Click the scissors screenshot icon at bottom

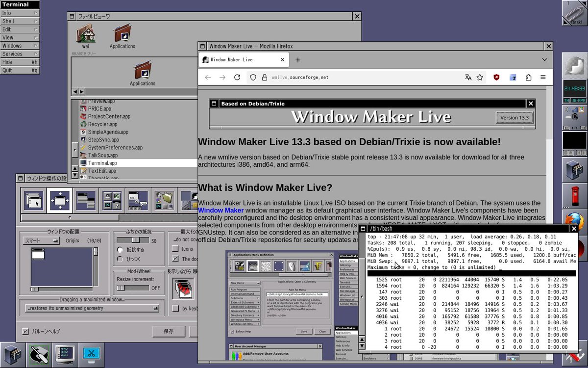92,355
